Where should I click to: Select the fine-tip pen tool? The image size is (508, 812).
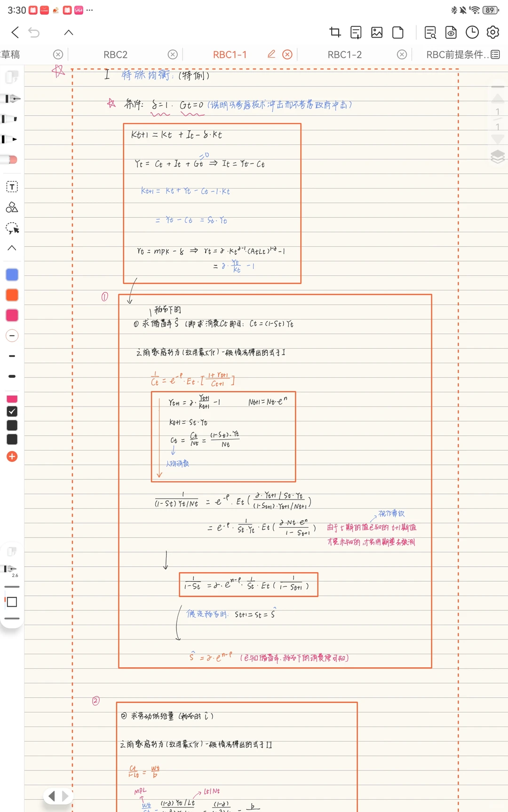pos(9,140)
